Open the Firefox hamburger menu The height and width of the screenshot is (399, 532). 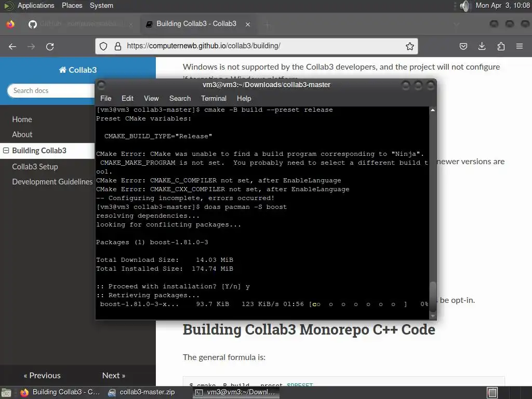[520, 46]
